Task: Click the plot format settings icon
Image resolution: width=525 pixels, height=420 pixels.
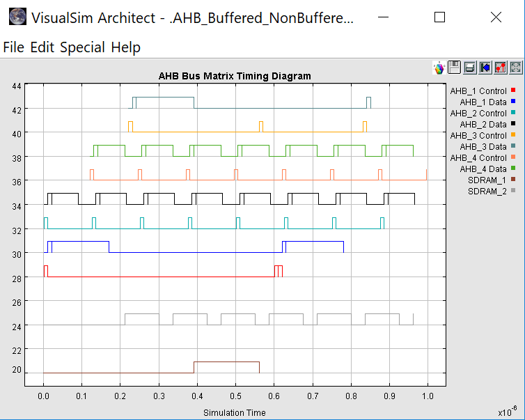Action: coord(500,68)
